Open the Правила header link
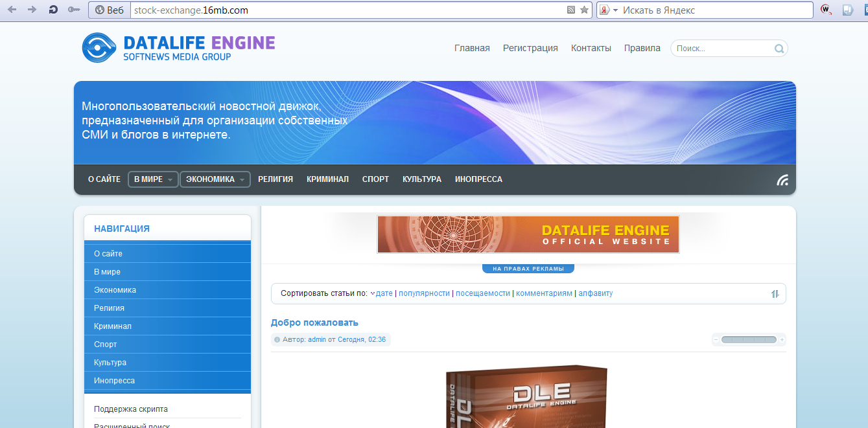The image size is (868, 428). tap(642, 48)
